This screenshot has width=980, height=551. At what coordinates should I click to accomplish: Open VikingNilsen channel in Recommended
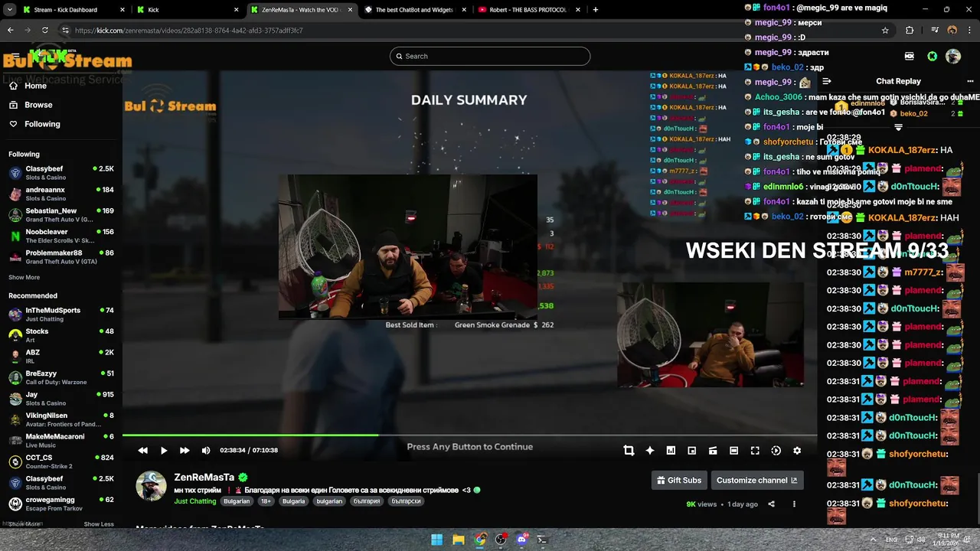pyautogui.click(x=61, y=419)
